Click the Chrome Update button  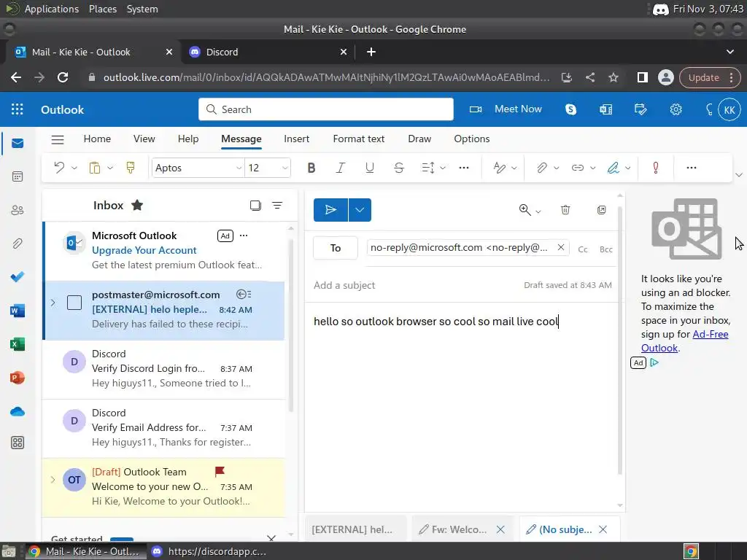click(x=710, y=77)
